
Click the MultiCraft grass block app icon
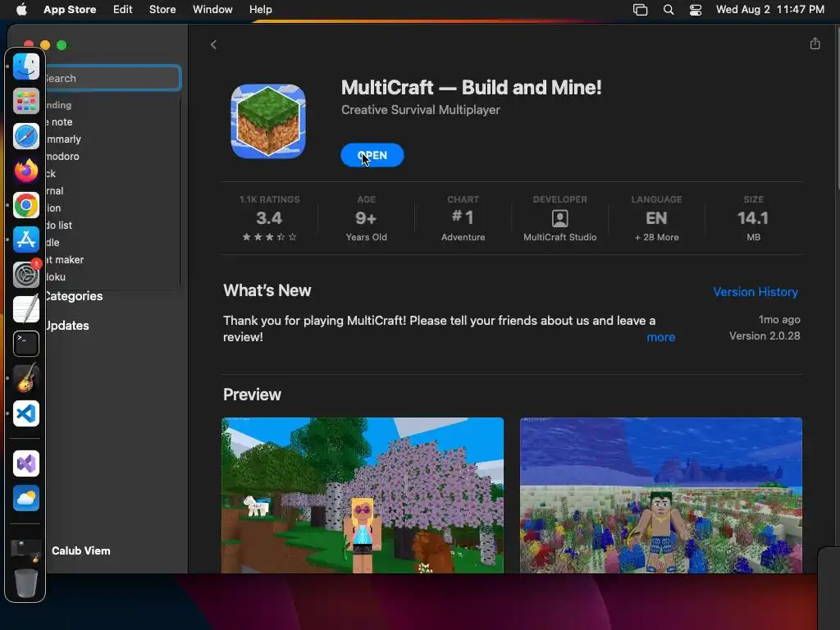pyautogui.click(x=268, y=121)
